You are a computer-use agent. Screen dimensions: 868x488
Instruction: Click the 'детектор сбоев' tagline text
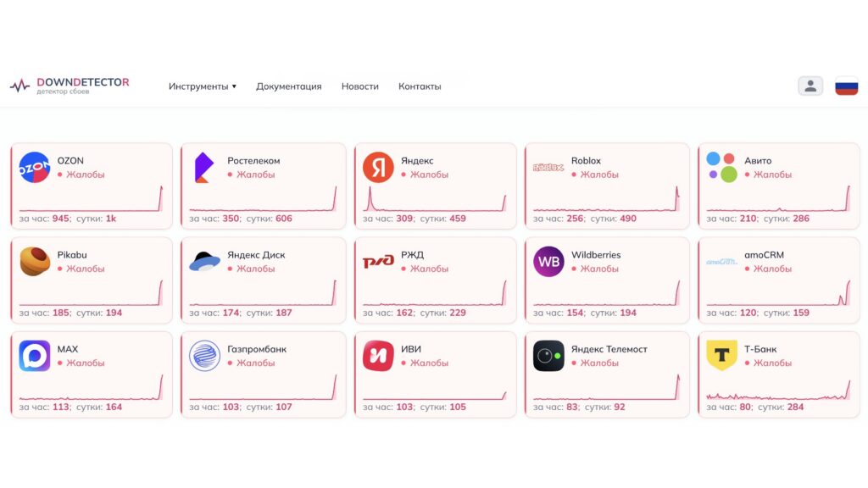tap(63, 91)
